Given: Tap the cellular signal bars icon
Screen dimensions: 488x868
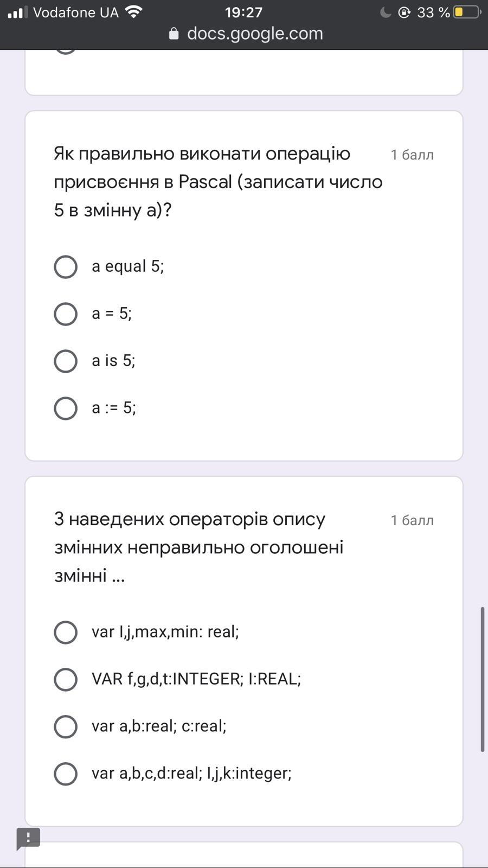Looking at the screenshot, I should coord(17,12).
